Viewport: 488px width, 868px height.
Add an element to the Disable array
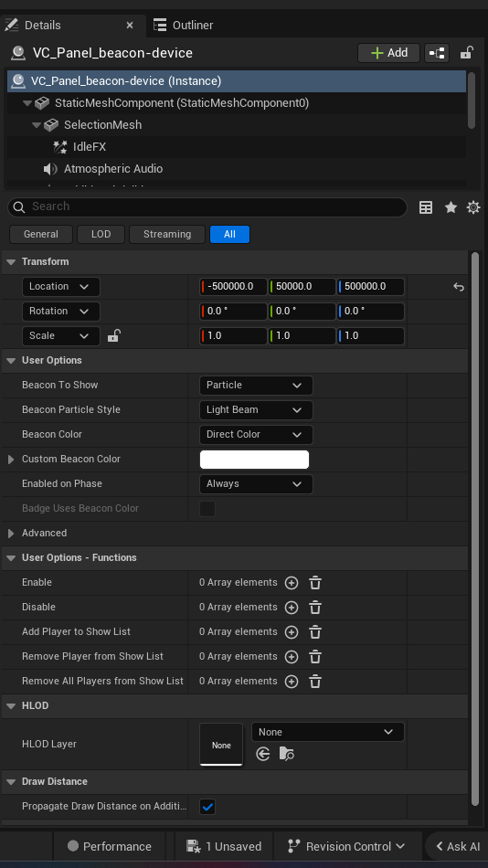(x=292, y=608)
